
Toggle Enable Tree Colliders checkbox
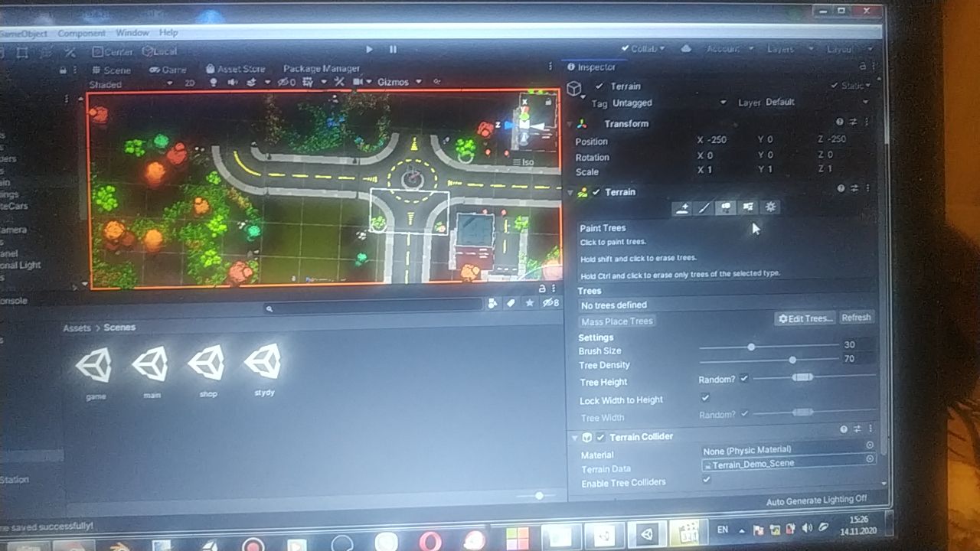tap(707, 480)
